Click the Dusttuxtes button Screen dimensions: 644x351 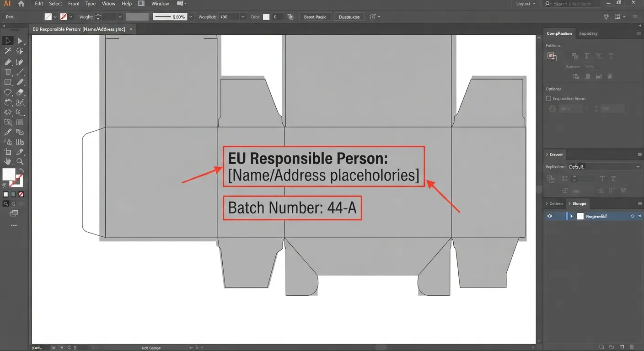point(349,17)
